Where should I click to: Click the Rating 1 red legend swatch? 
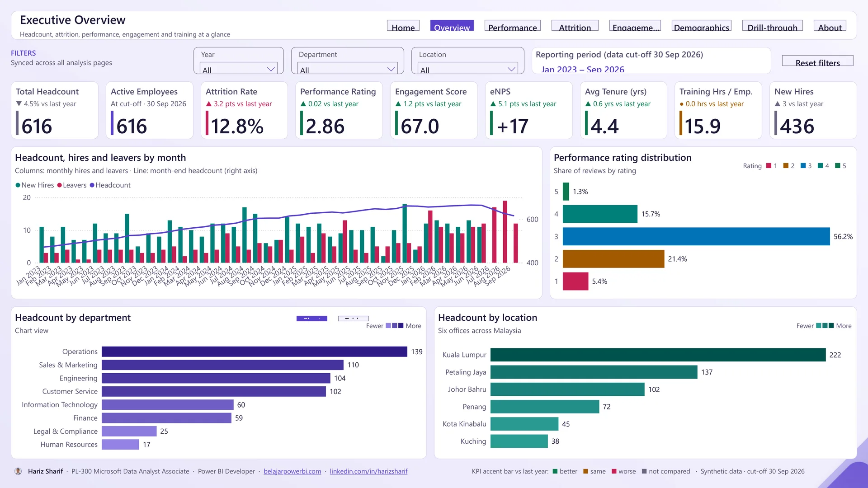pos(769,166)
